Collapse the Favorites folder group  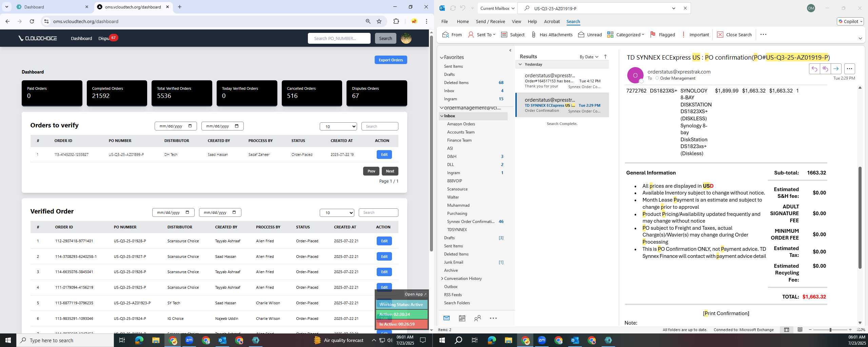point(442,57)
